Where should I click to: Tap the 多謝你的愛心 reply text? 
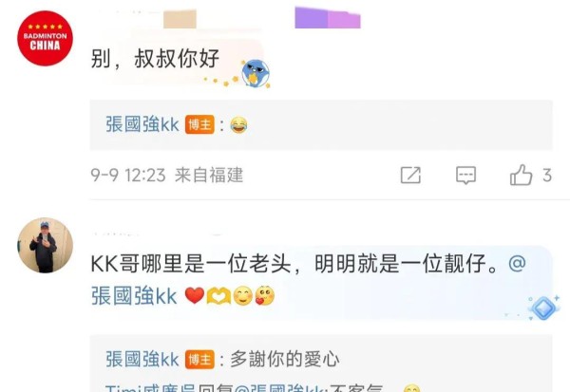285,360
